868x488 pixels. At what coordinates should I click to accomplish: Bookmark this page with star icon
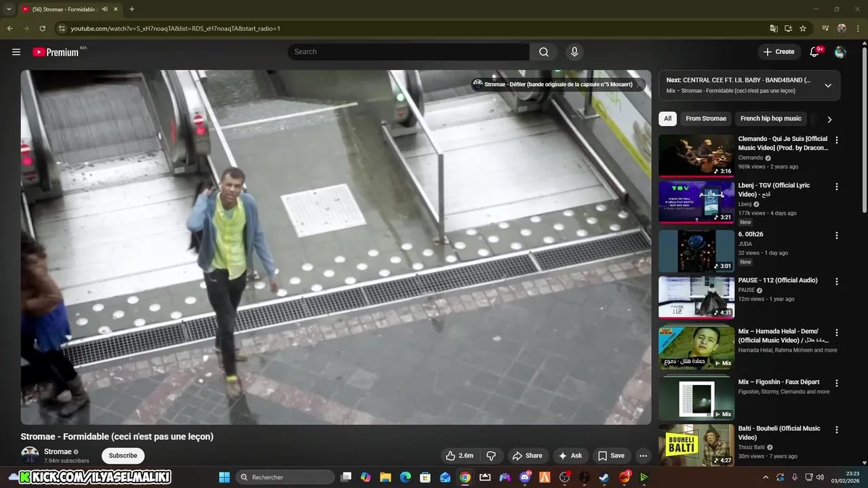pos(803,28)
